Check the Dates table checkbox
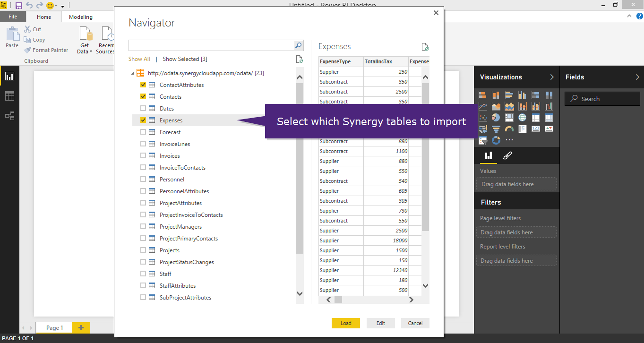644x343 pixels. click(x=143, y=109)
